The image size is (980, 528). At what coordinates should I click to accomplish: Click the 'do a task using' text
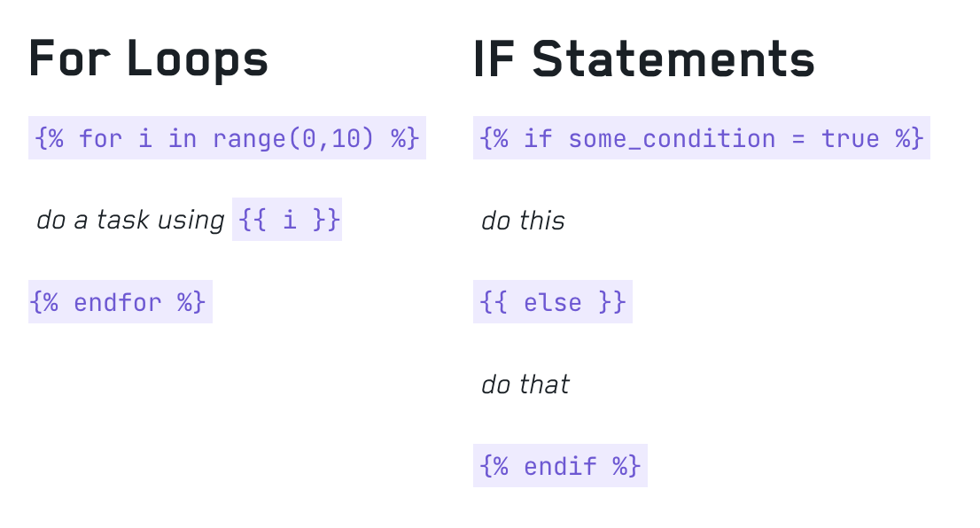point(130,220)
